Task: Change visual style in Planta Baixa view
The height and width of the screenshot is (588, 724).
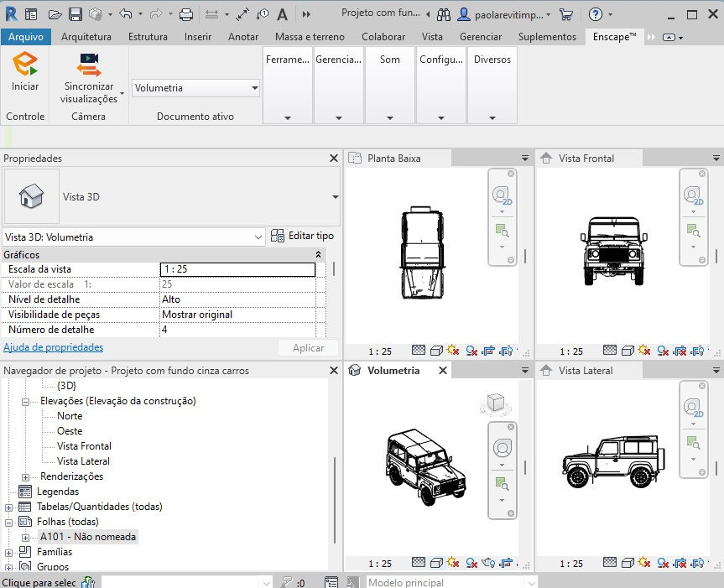Action: tap(436, 351)
